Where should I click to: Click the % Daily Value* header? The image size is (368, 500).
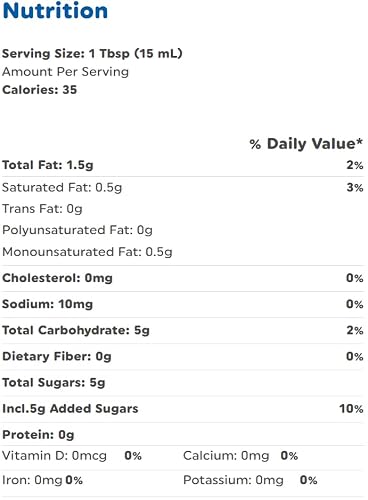pos(306,144)
